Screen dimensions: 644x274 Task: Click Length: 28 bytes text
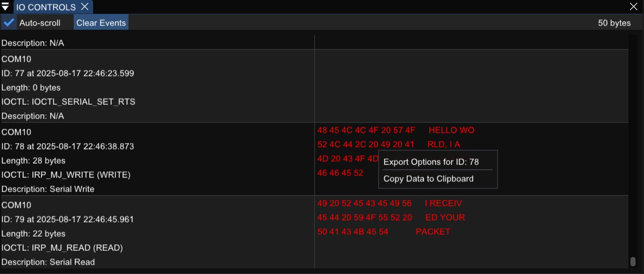pyautogui.click(x=34, y=161)
